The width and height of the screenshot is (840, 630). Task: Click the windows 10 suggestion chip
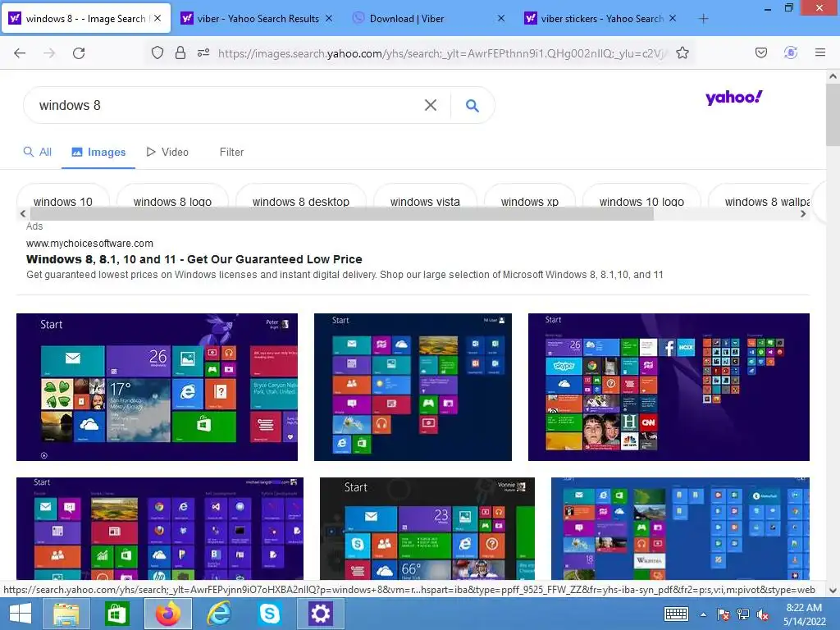(63, 202)
